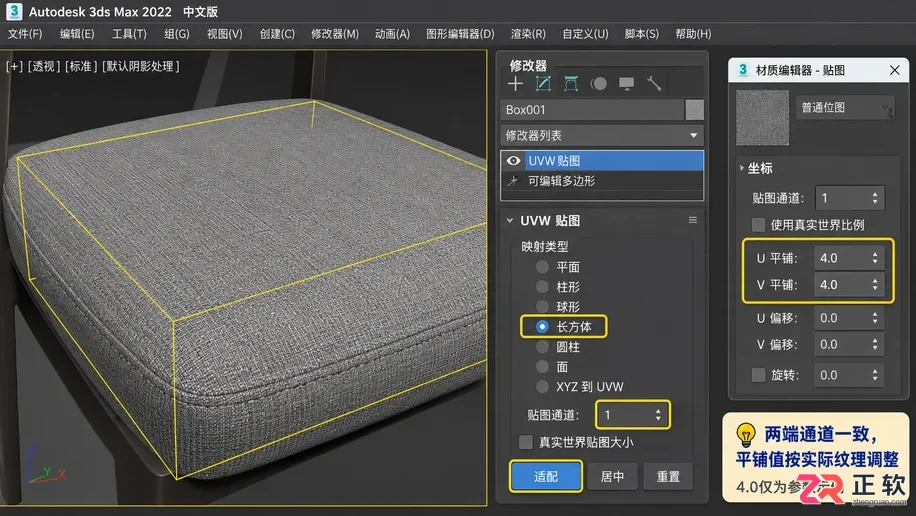Open the Create panel plus icon
Screen dimensions: 916x516
point(515,84)
